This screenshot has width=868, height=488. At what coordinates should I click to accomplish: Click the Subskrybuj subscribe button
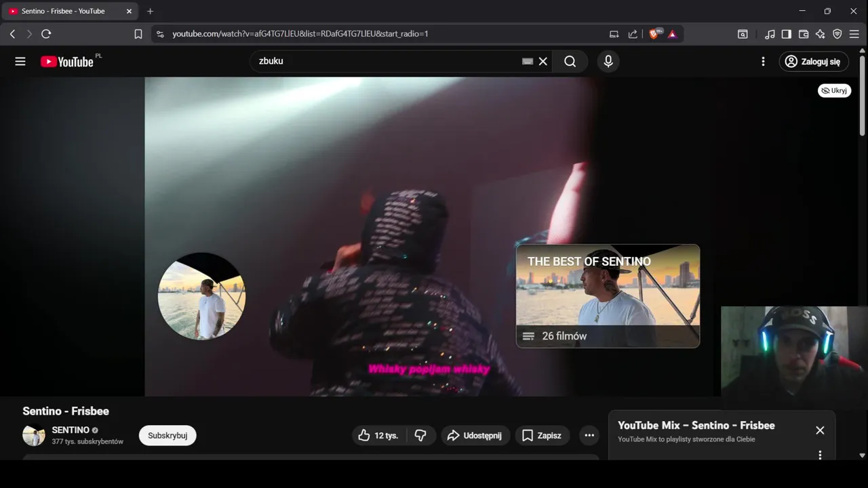click(x=167, y=435)
